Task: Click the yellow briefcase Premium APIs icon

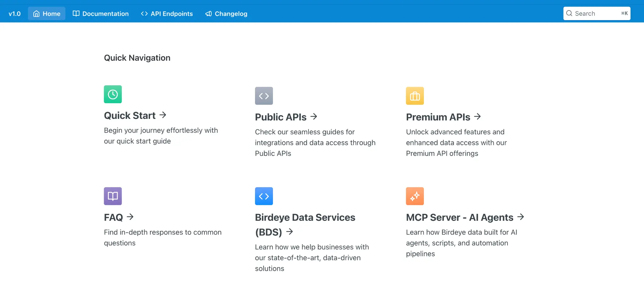Action: pos(415,96)
